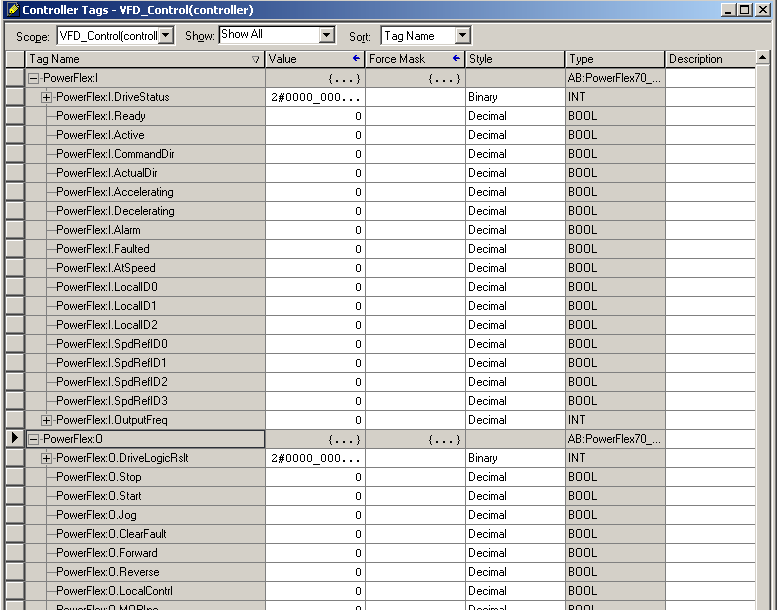Click the Value column header arrow icon
The height and width of the screenshot is (610, 777).
tap(356, 59)
